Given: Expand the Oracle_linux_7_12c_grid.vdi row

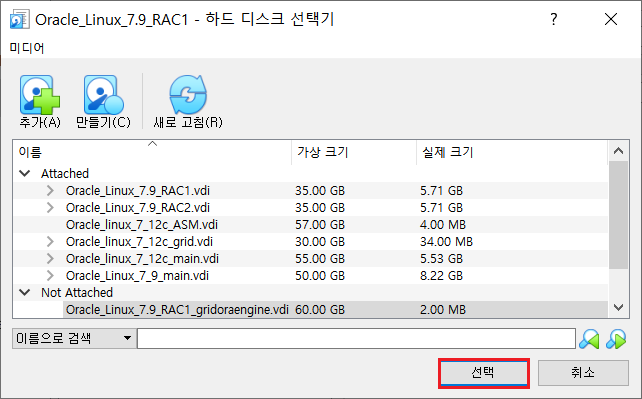Looking at the screenshot, I should 50,241.
